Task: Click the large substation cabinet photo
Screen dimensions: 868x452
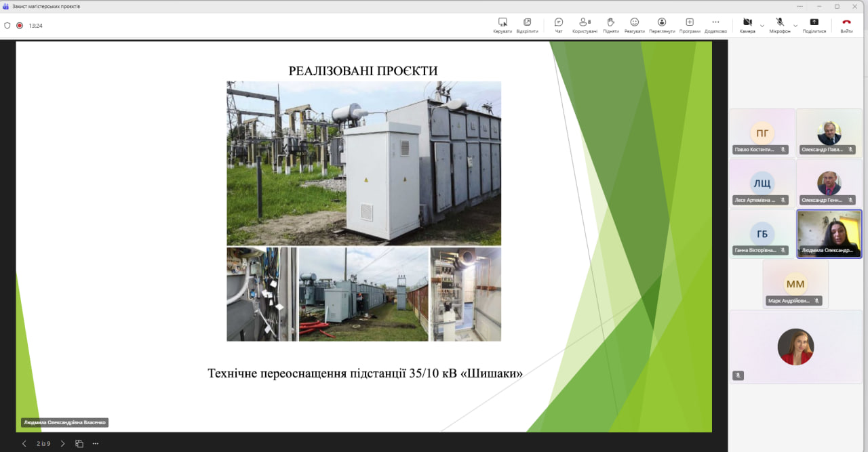Action: [363, 163]
